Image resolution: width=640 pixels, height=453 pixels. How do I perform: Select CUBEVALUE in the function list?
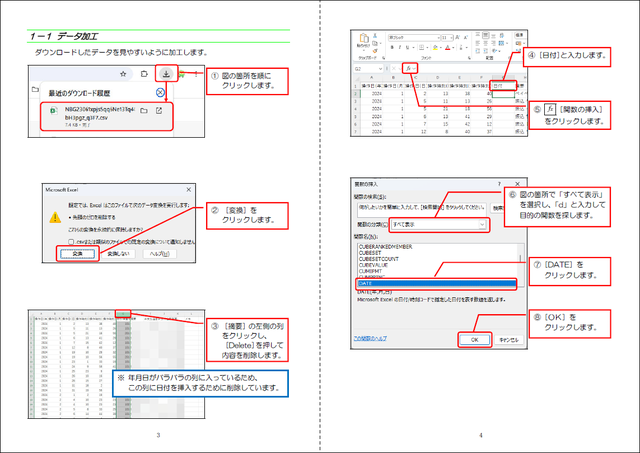[373, 265]
